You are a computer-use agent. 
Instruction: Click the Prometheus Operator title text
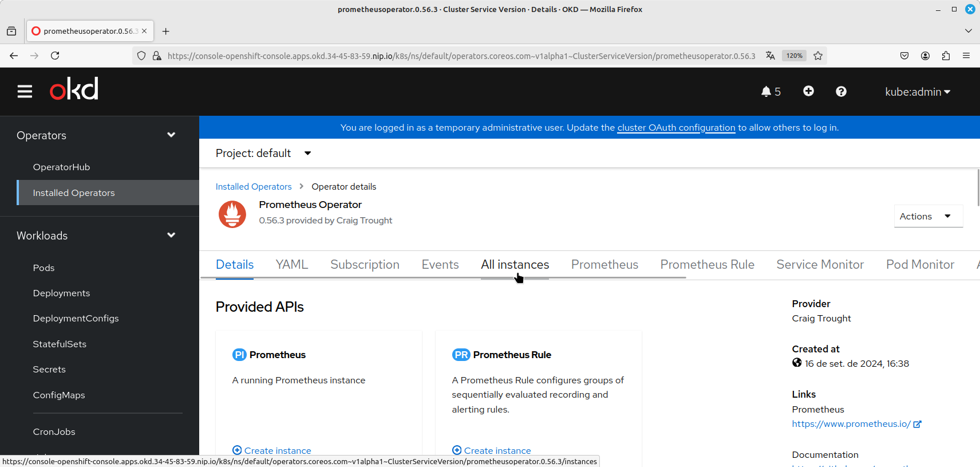click(x=310, y=205)
